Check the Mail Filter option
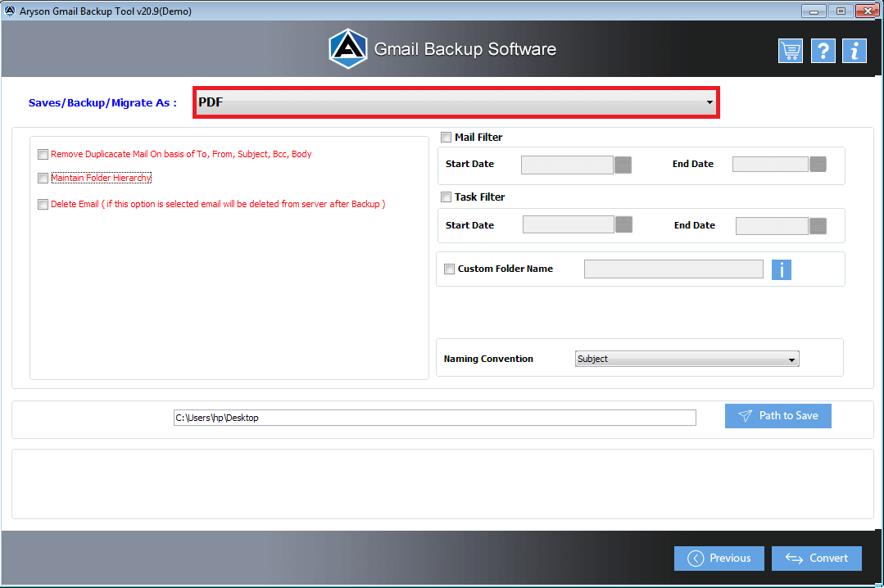The width and height of the screenshot is (884, 588). tap(446, 137)
